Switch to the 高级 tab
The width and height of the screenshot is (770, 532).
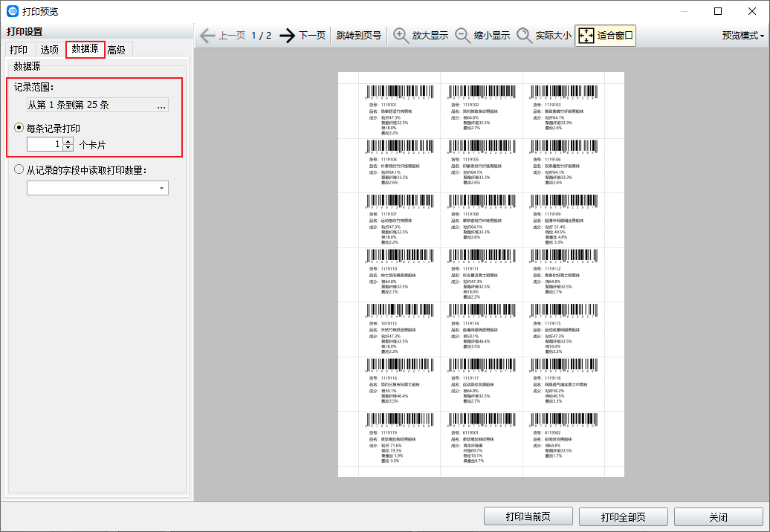pyautogui.click(x=117, y=50)
